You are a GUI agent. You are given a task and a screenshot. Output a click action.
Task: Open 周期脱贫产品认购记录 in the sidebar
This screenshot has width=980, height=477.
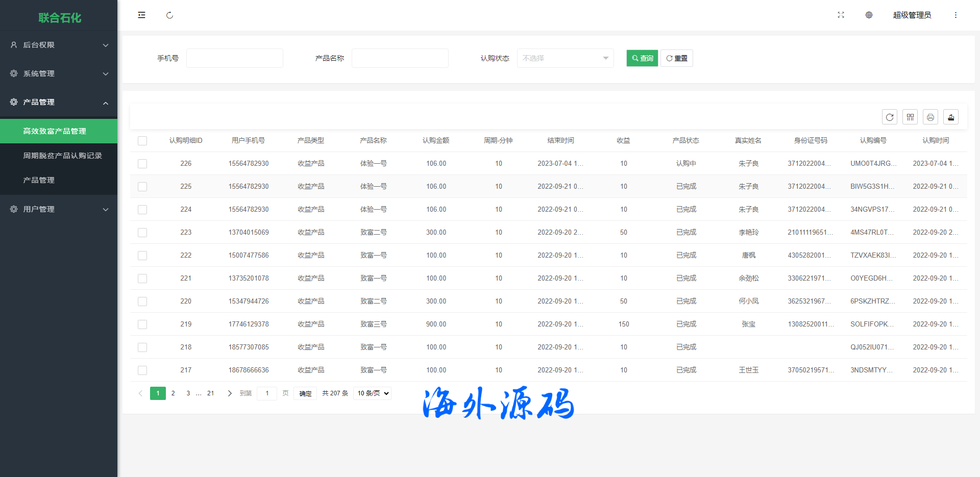pos(62,156)
